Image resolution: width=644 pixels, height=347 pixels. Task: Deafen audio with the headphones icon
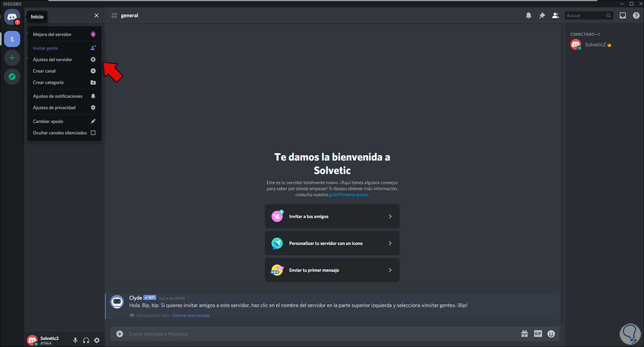point(86,341)
